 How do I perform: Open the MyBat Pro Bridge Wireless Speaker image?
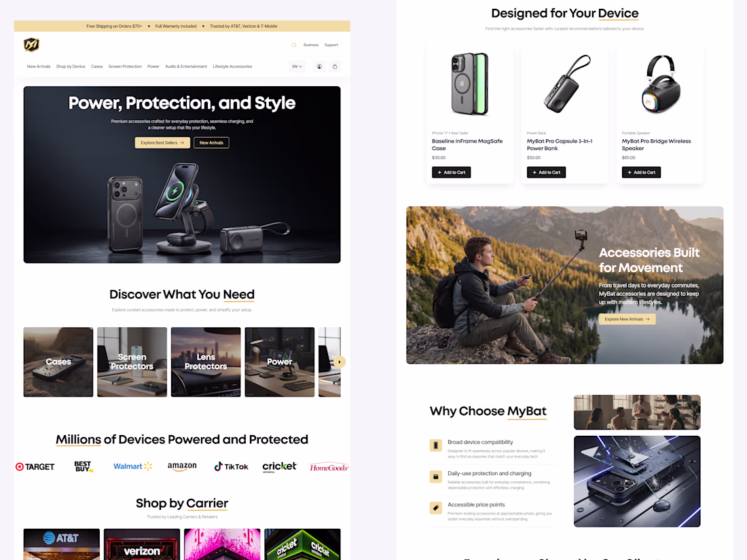point(660,85)
